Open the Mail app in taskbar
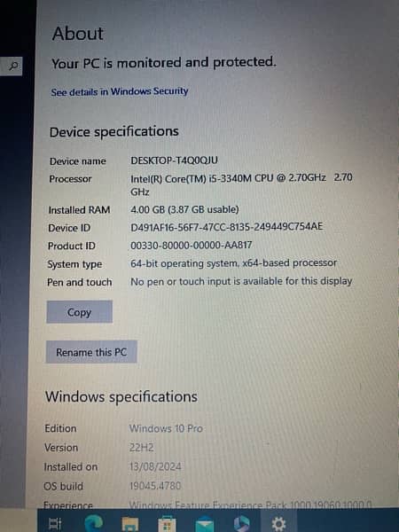The height and width of the screenshot is (532, 399). tap(204, 524)
